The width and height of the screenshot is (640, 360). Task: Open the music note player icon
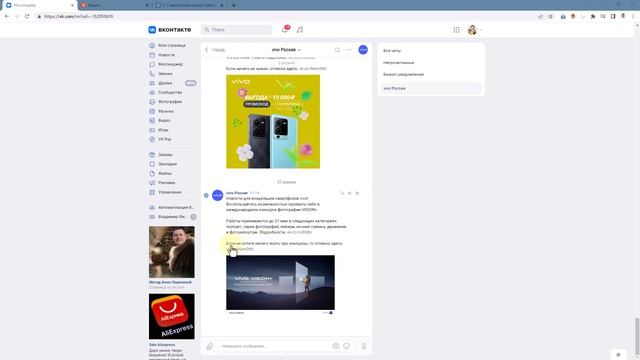[x=300, y=30]
